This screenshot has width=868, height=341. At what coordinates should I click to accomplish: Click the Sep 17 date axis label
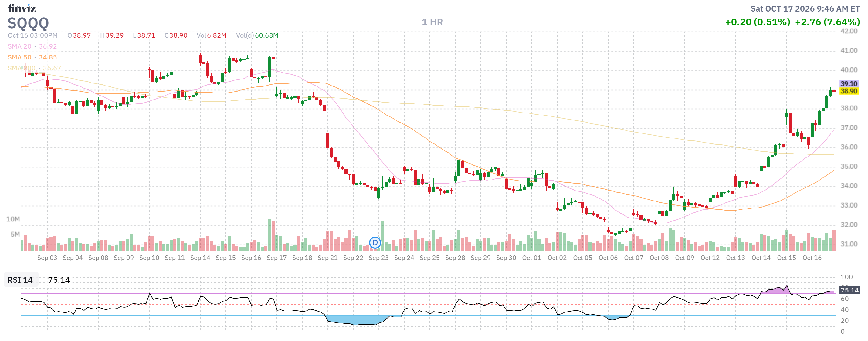pos(277,258)
